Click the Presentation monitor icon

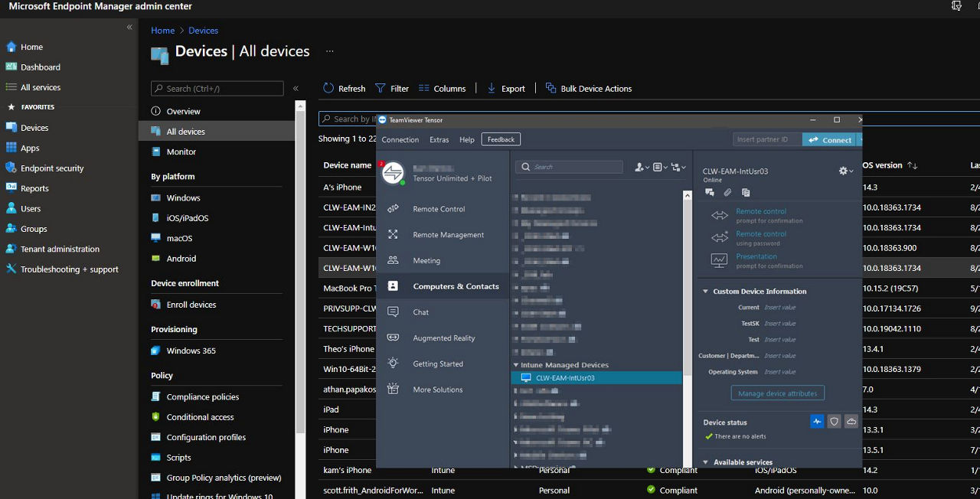(x=719, y=261)
